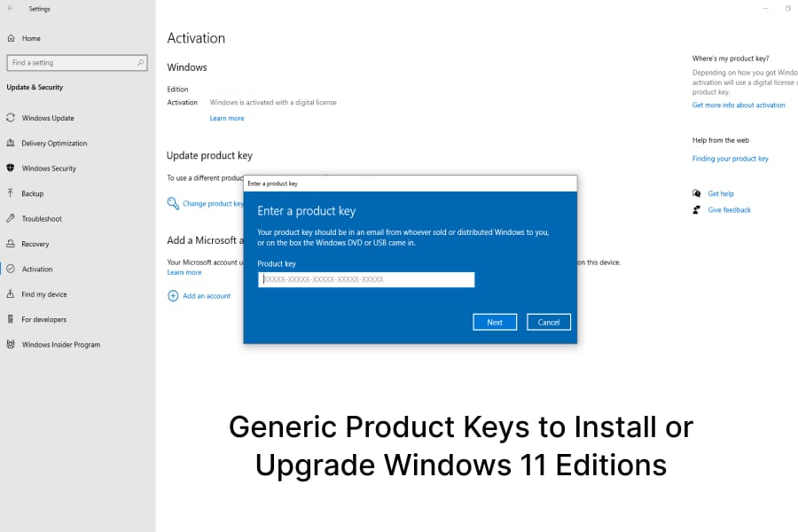Open the Windows Security shield icon
The height and width of the screenshot is (532, 798).
pos(11,168)
